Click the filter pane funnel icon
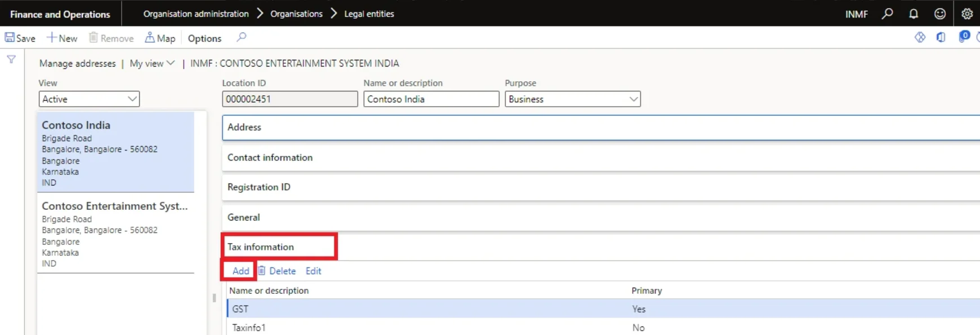This screenshot has height=335, width=980. 11,59
